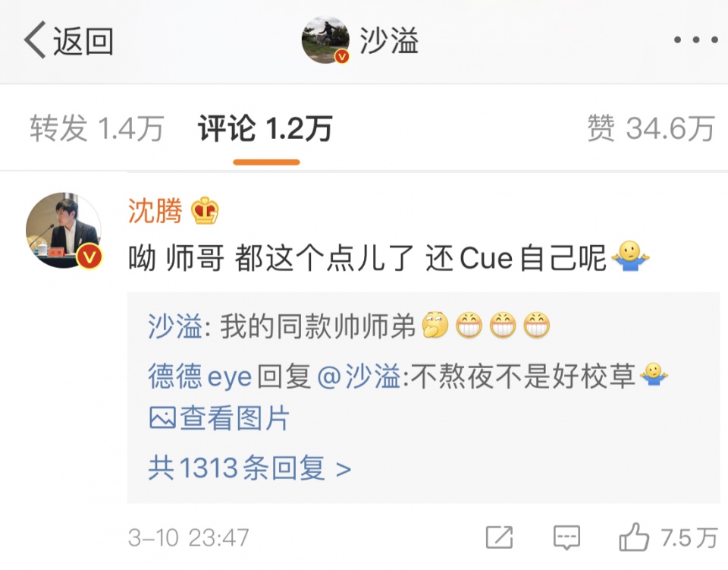Tap the reply bubble icon

[x=566, y=538]
